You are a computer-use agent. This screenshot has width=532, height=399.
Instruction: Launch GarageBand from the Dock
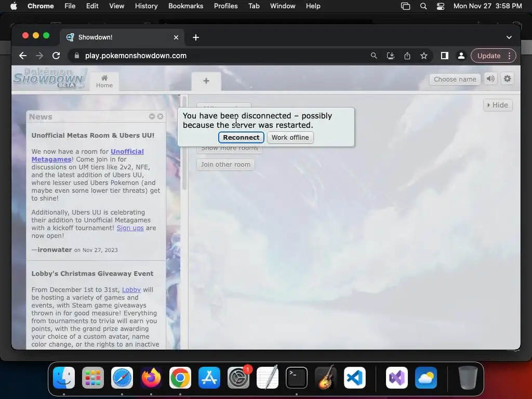326,378
